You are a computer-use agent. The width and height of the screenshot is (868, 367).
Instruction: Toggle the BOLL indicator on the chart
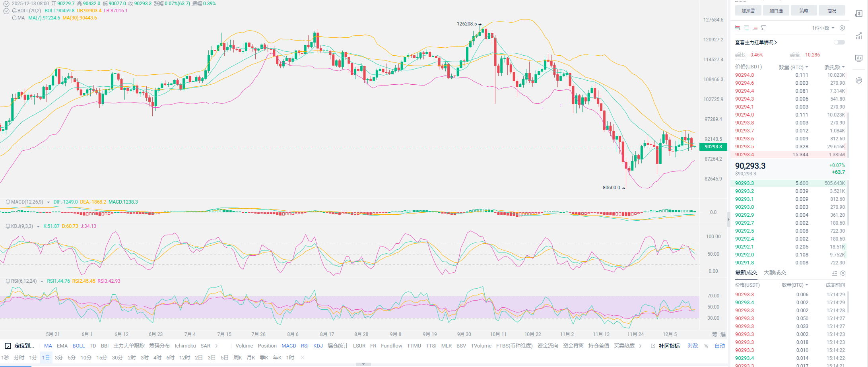click(78, 346)
